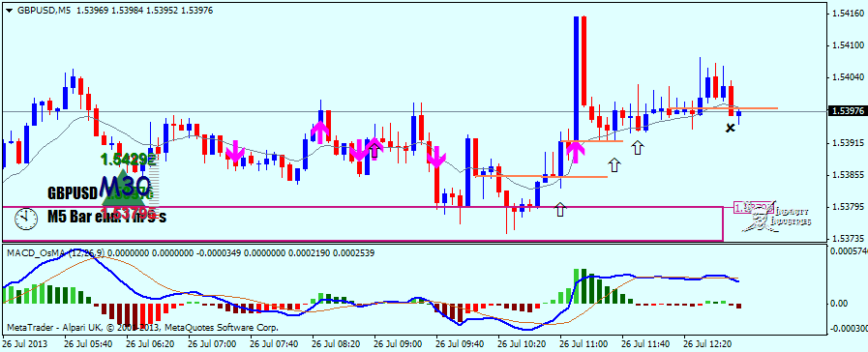Select the black X marker near latest candles

[731, 128]
